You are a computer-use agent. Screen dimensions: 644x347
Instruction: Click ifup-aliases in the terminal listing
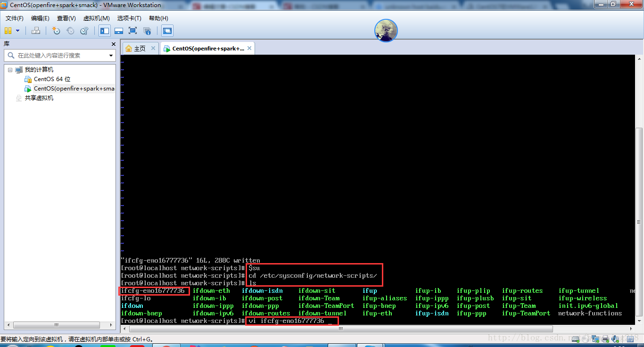[x=385, y=298]
